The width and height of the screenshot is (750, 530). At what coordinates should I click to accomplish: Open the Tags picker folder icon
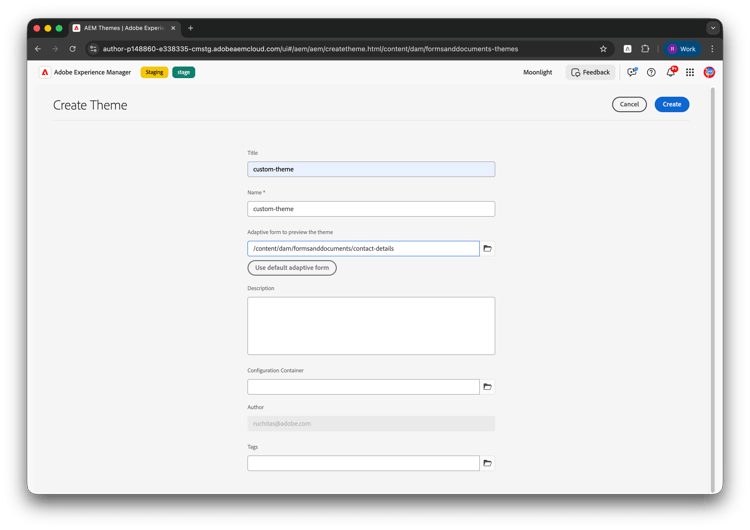(488, 463)
